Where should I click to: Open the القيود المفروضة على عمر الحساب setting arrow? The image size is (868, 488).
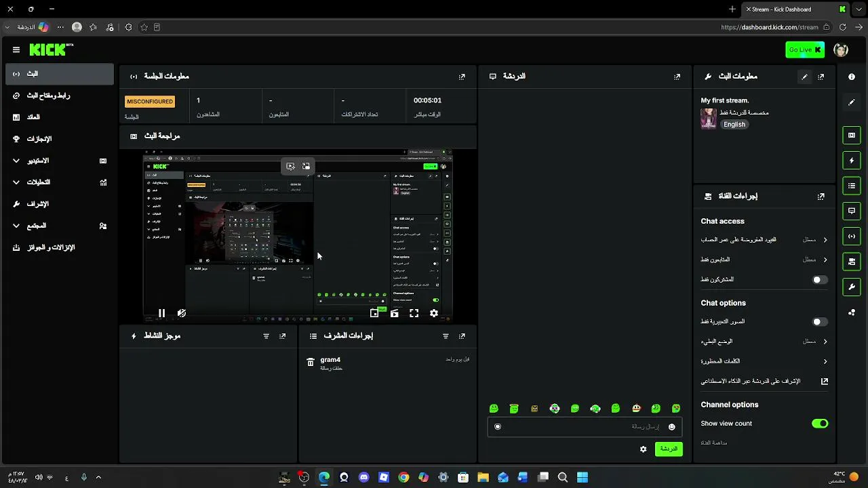click(x=825, y=240)
